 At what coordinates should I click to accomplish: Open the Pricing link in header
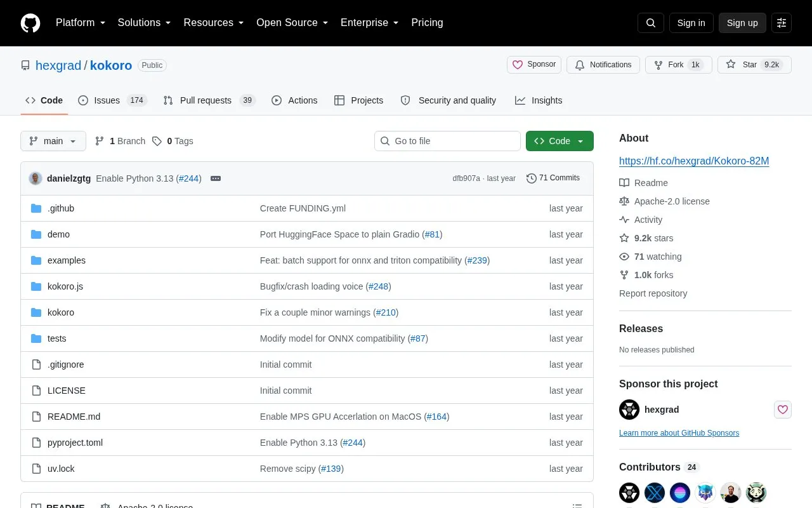tap(427, 23)
